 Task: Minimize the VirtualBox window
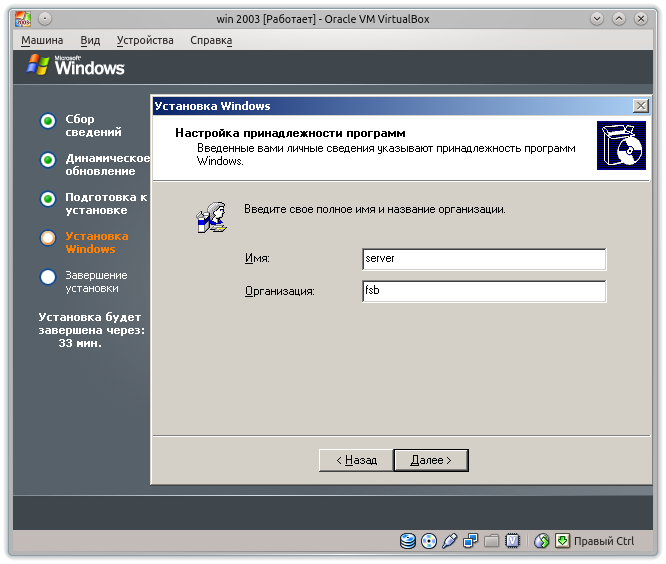click(597, 19)
